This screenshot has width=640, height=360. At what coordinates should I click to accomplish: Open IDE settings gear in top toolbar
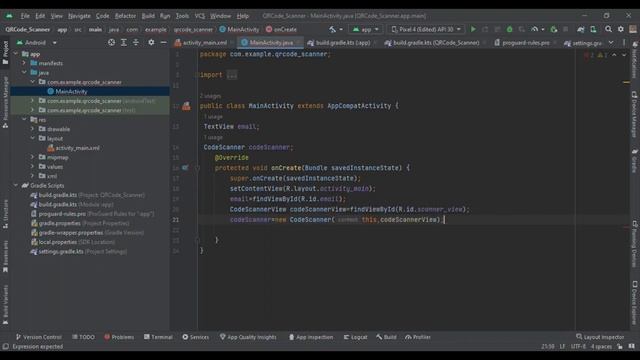point(621,29)
